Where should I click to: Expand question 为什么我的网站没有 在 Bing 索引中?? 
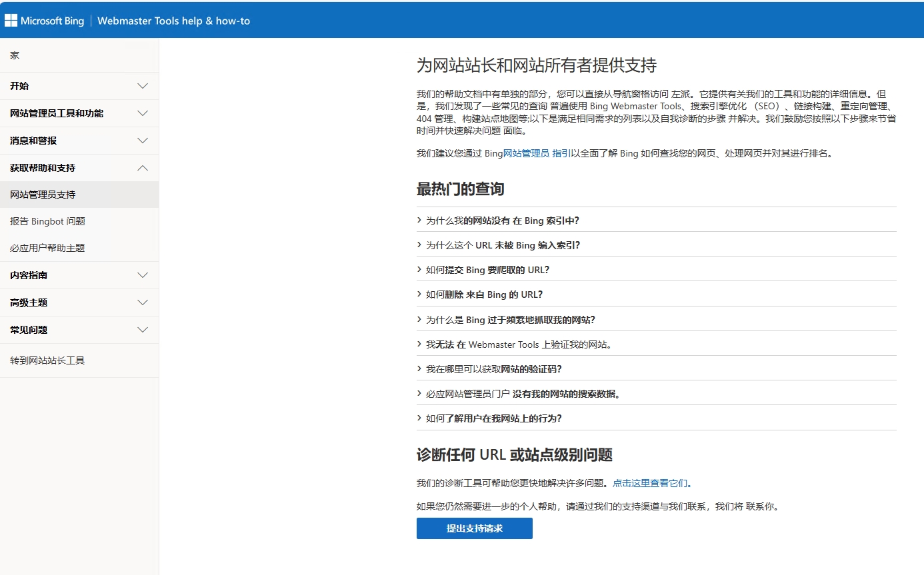657,220
